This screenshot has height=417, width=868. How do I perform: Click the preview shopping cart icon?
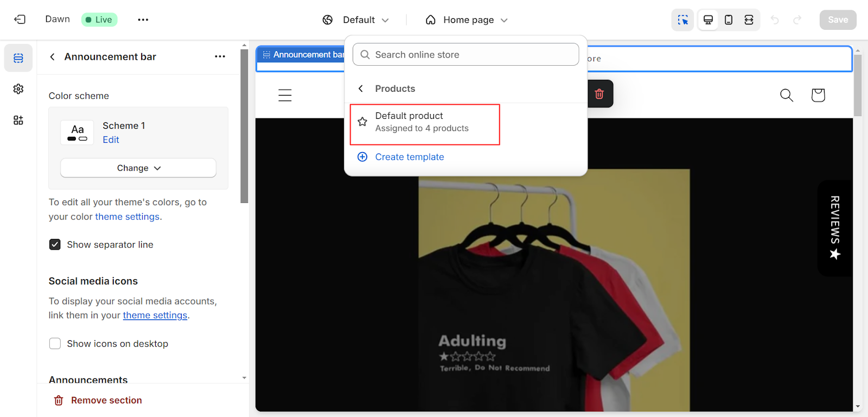click(x=818, y=95)
